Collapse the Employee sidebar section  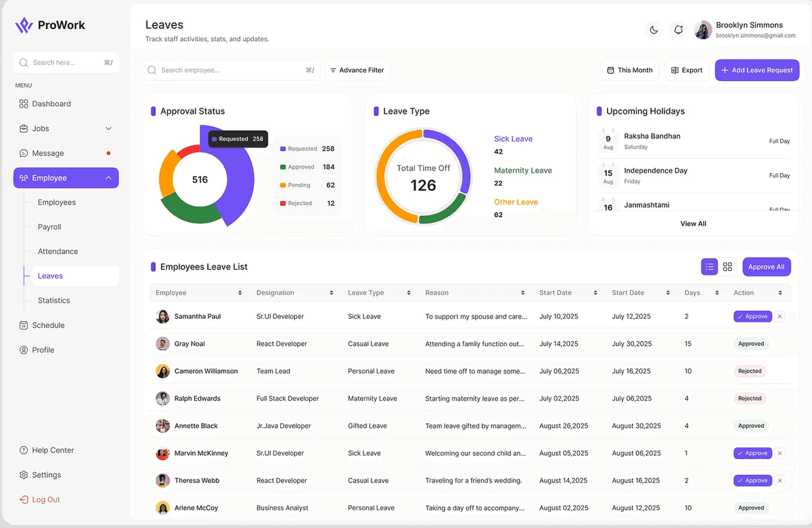[x=107, y=177]
